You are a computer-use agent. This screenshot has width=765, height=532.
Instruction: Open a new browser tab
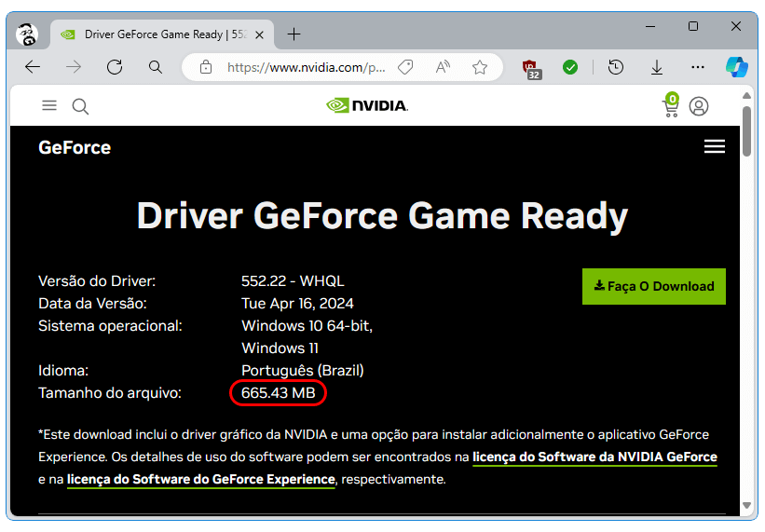[294, 34]
